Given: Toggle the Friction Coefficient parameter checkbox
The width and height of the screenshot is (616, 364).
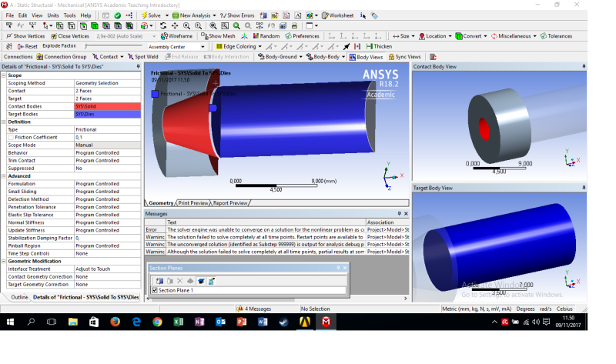Looking at the screenshot, I should click(11, 138).
